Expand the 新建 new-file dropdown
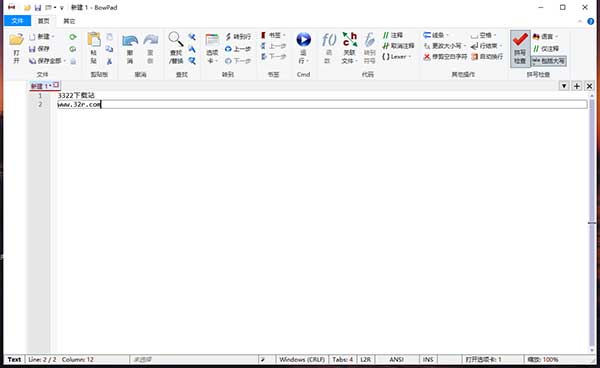 point(53,37)
